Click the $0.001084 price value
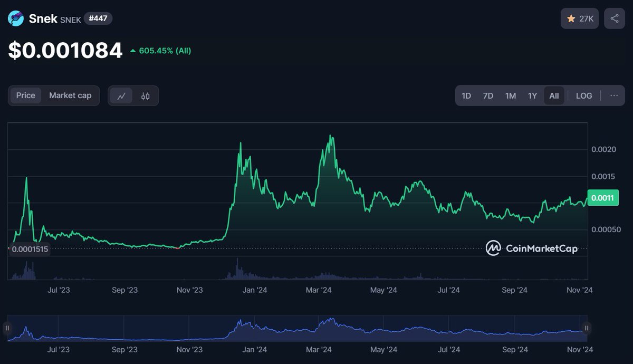Viewport: 633px width, 364px height. [x=65, y=51]
